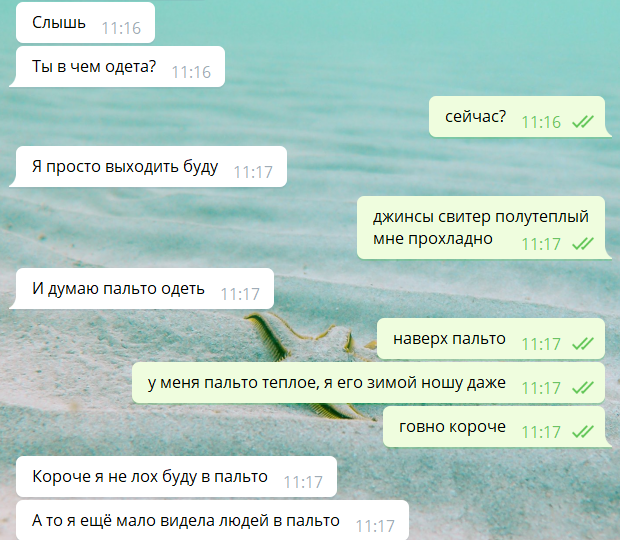620x540 pixels.
Task: Select the message 'у меня пальто теплое, я его зимой ношу даже'
Action: coord(368,383)
